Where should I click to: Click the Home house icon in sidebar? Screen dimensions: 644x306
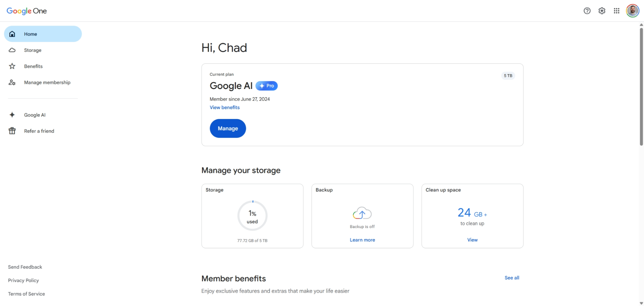(x=12, y=34)
